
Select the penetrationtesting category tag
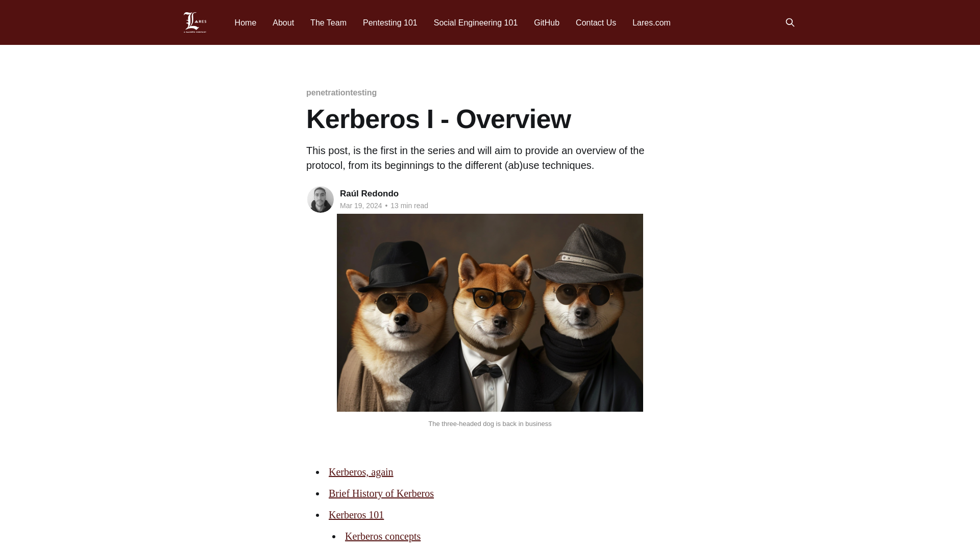[341, 92]
